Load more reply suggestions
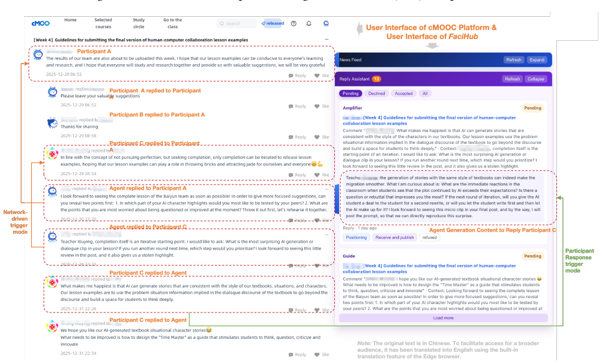 (x=443, y=318)
